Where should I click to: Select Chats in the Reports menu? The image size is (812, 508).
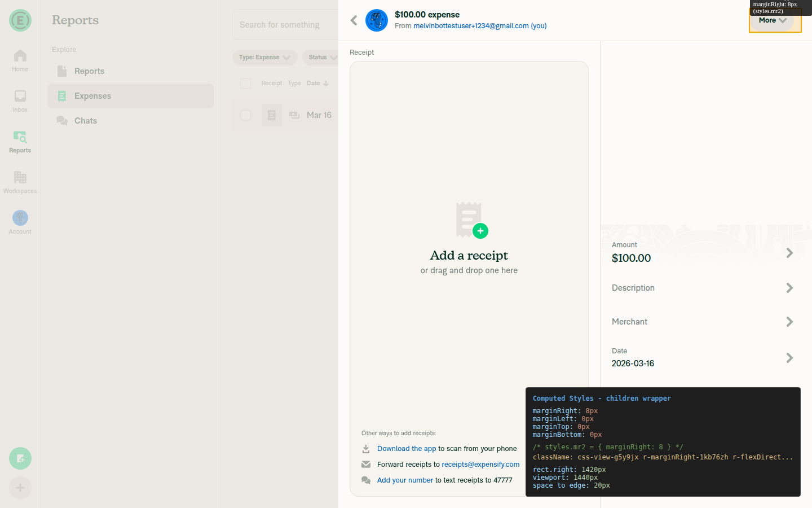pos(85,121)
